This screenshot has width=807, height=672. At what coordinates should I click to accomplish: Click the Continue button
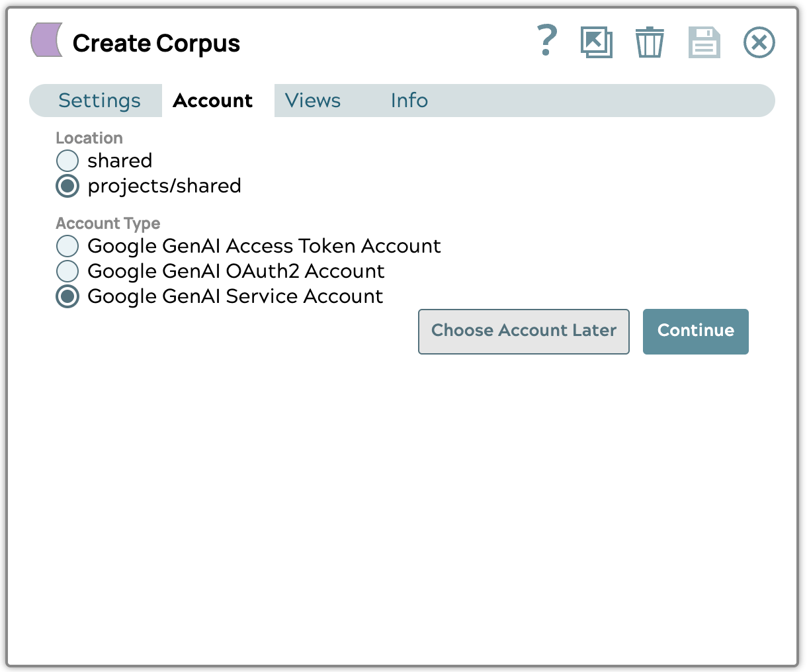(x=695, y=331)
